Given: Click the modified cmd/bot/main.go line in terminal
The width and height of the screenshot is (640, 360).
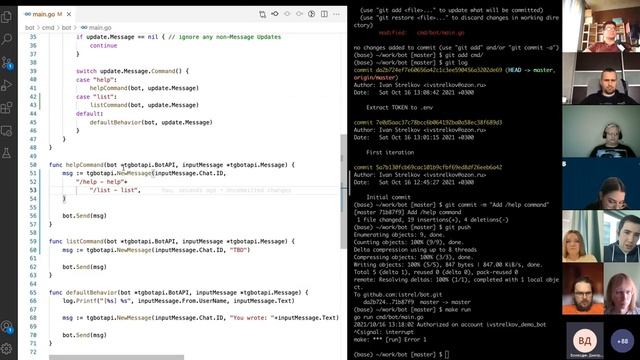Looking at the screenshot, I should (x=422, y=33).
